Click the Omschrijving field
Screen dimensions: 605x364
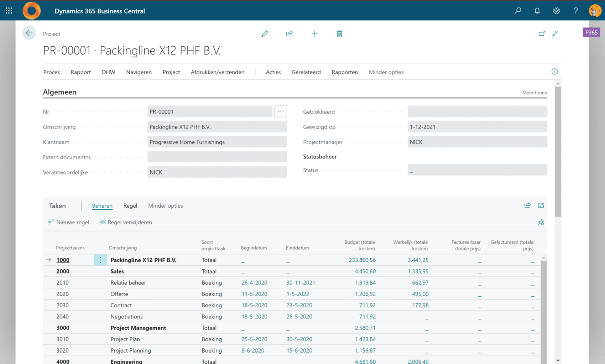click(217, 127)
